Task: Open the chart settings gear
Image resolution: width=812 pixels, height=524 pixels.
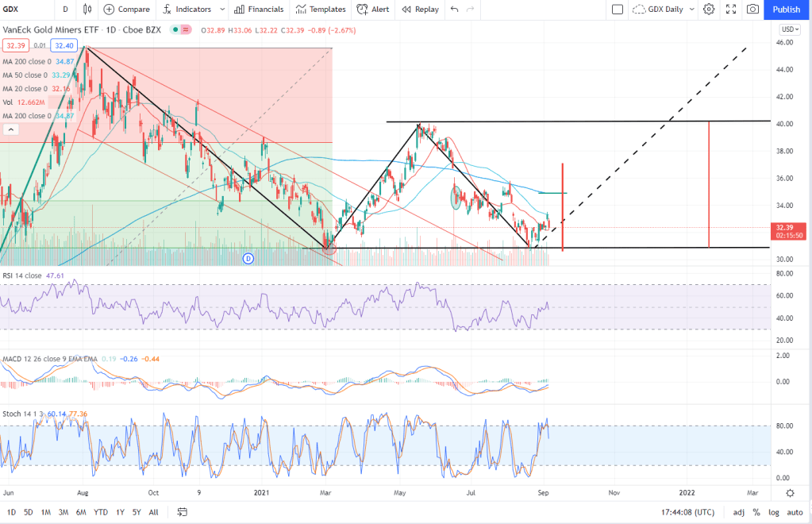Action: [x=709, y=10]
